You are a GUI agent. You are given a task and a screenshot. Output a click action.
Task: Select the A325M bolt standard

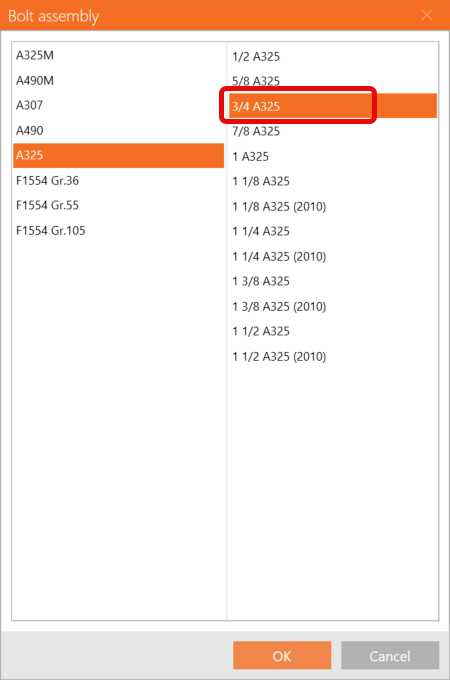click(118, 56)
